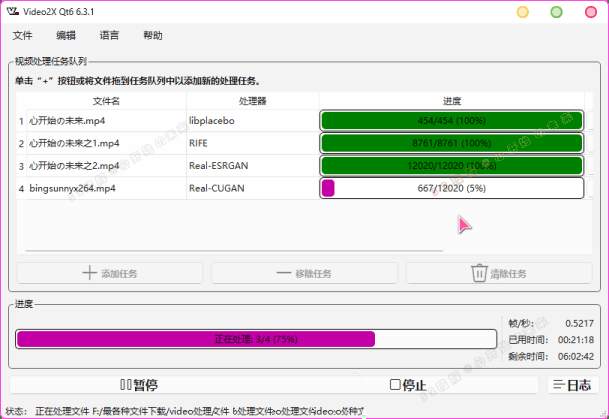Open the 编辑 menu

pos(66,35)
